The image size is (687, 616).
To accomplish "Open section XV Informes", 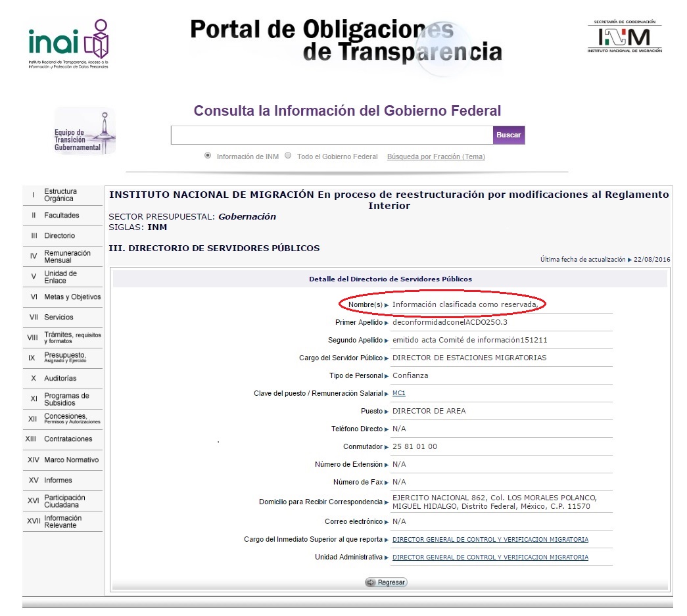I will (x=62, y=481).
